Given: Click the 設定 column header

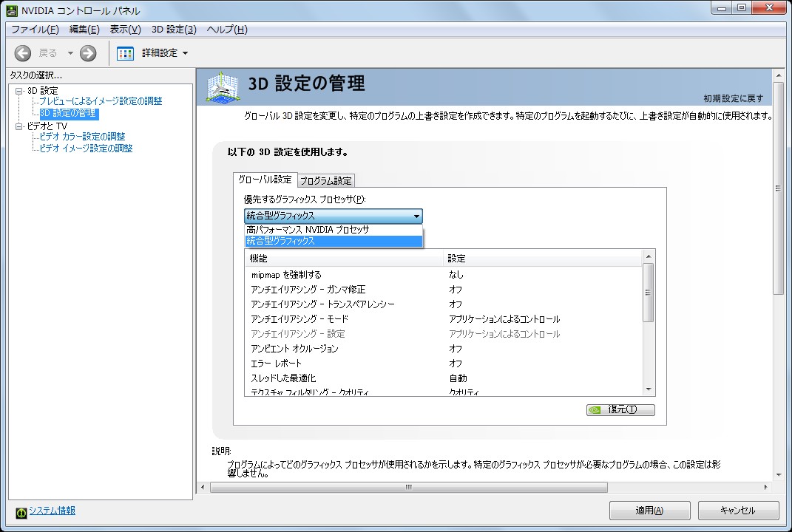Looking at the screenshot, I should pos(543,259).
